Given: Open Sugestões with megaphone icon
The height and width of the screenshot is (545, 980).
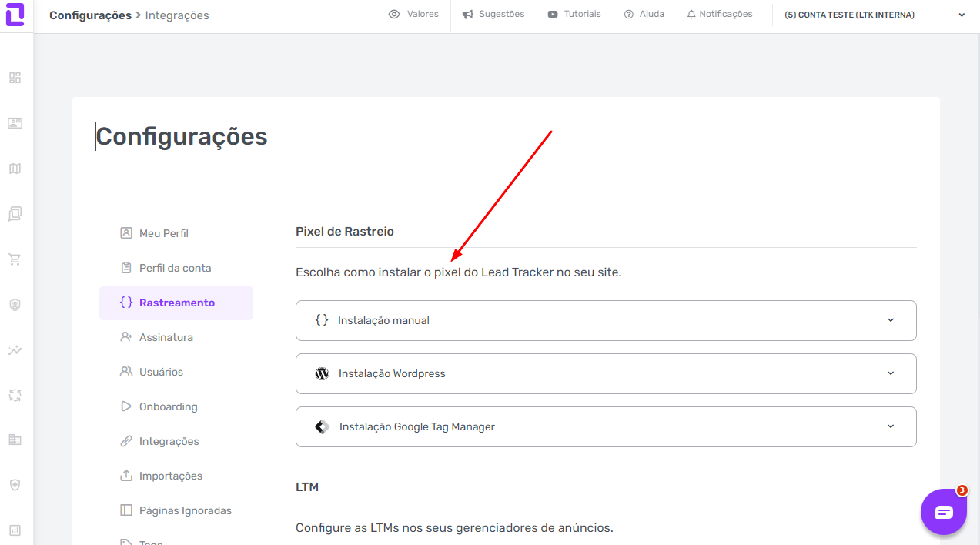Looking at the screenshot, I should pos(493,14).
